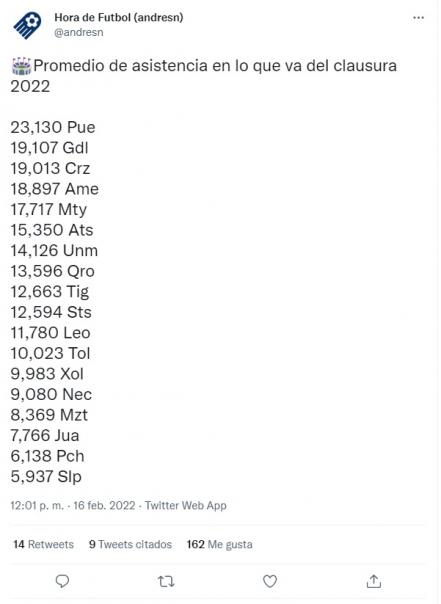
Task: View the 162 Me gusta list
Action: coord(220,544)
